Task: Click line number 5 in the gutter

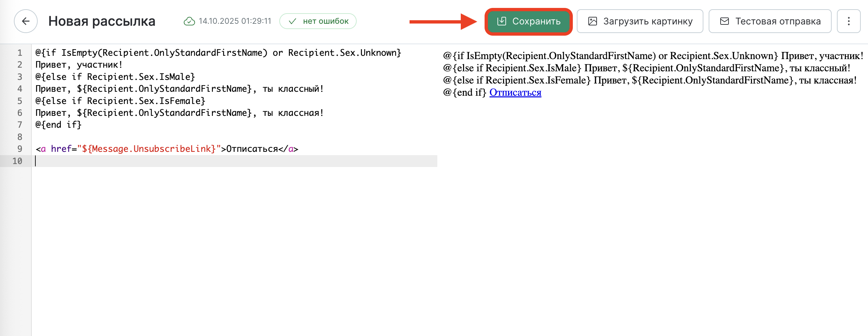Action: point(20,101)
